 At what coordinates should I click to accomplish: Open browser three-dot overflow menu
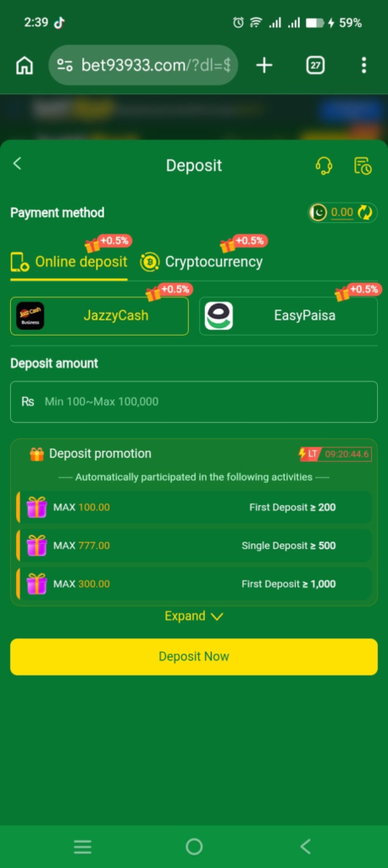(x=363, y=65)
